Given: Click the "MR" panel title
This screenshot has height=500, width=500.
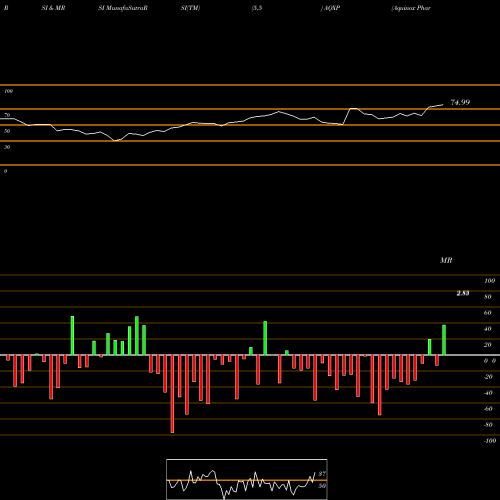Looking at the screenshot, I should 446,260.
